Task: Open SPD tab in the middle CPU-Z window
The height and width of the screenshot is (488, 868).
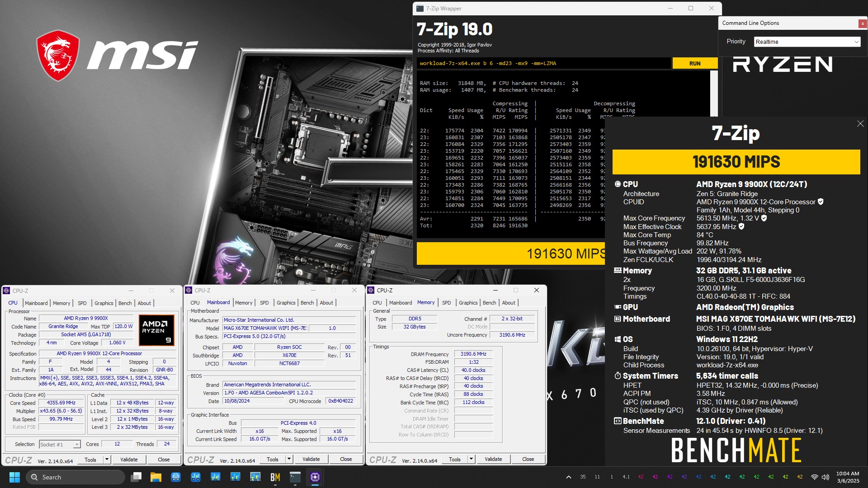Action: point(264,303)
